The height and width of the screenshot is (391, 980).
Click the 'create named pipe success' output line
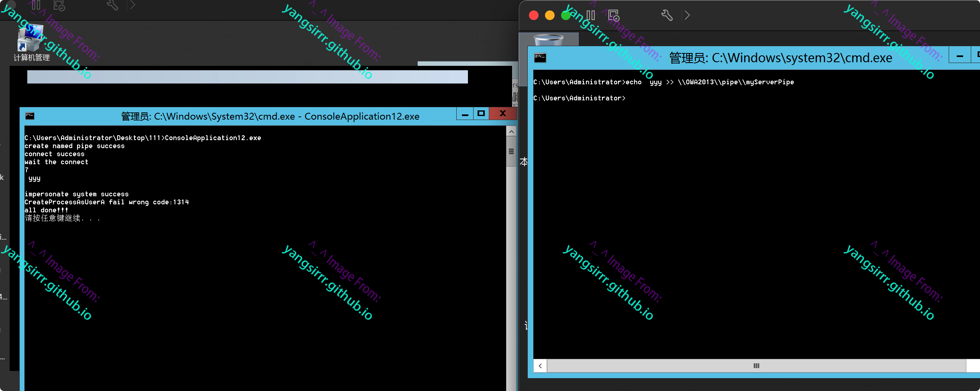[x=75, y=146]
